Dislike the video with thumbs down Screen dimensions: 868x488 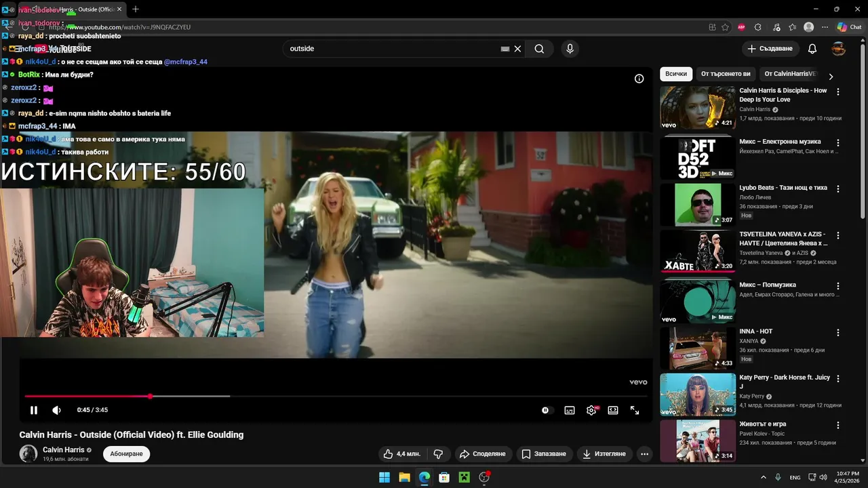(x=438, y=453)
